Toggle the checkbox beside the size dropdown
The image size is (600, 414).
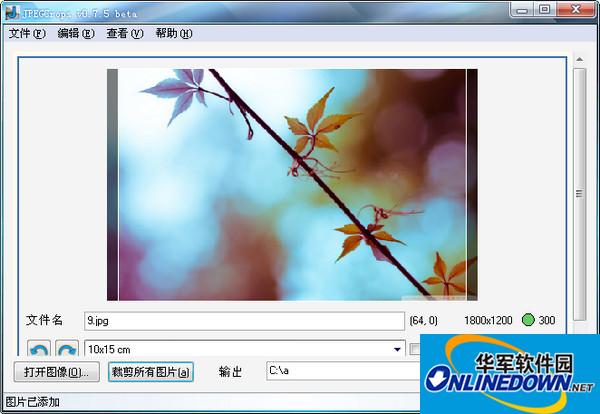point(415,349)
